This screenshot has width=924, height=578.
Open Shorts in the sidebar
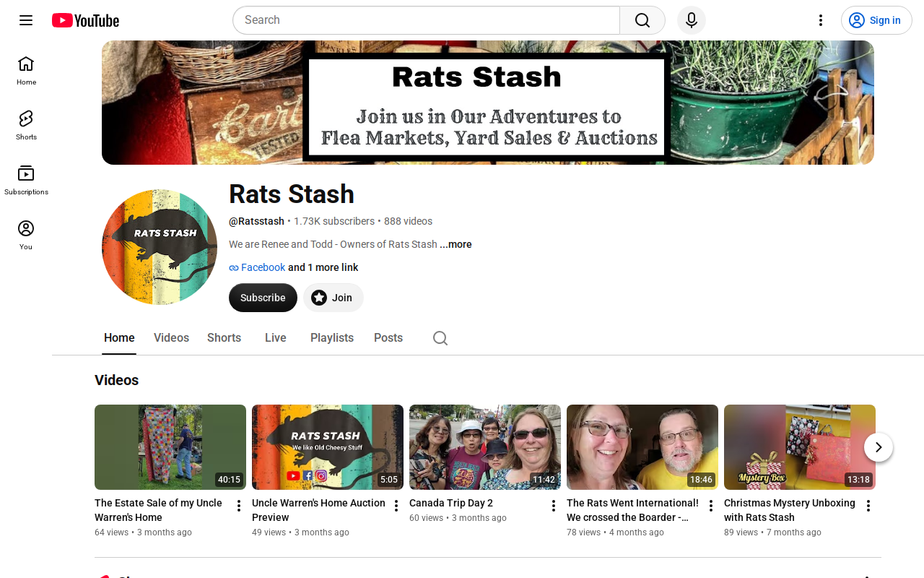pyautogui.click(x=26, y=126)
